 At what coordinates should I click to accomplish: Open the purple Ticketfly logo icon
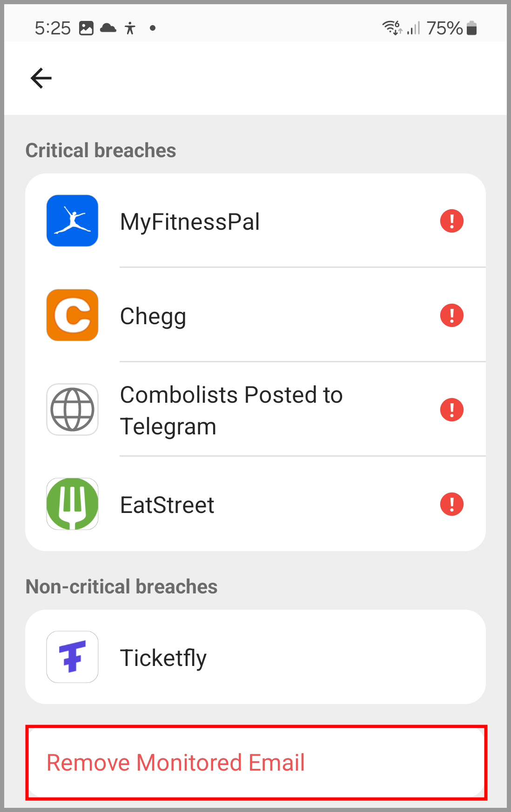tap(72, 657)
